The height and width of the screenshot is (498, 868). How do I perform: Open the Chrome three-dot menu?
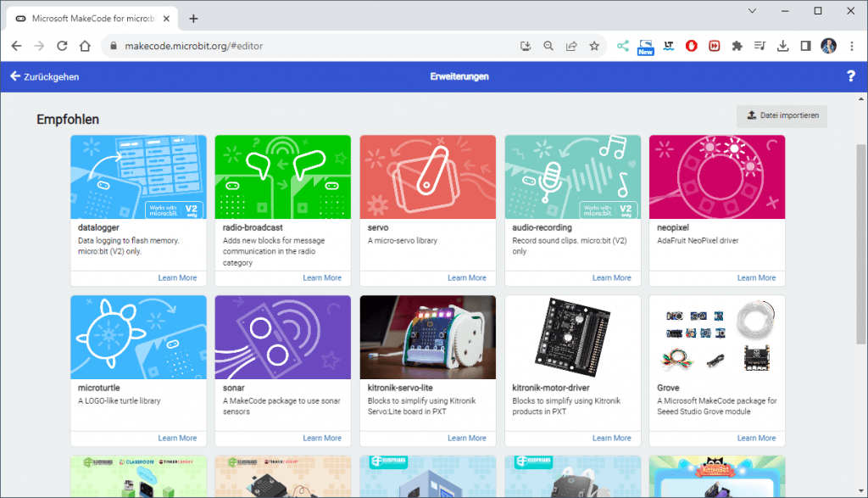(850, 46)
